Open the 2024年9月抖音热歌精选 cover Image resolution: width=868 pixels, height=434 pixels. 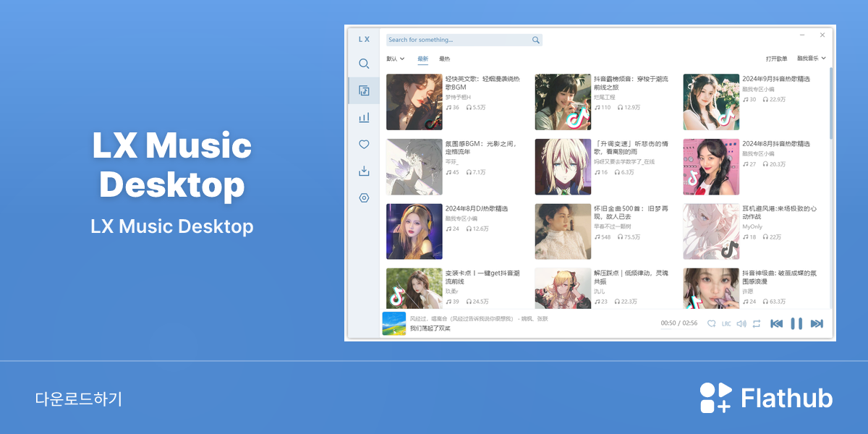pyautogui.click(x=711, y=102)
